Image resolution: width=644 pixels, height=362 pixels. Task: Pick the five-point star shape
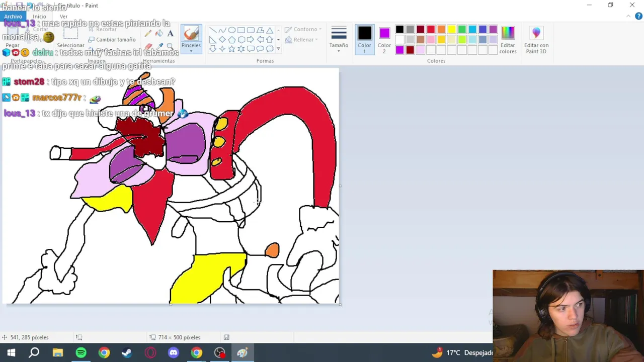tap(231, 49)
